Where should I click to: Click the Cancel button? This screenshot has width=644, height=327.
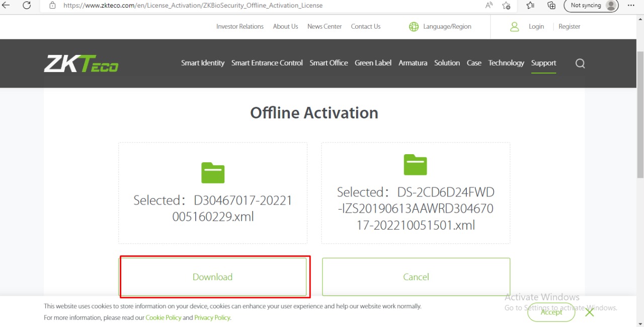(416, 277)
